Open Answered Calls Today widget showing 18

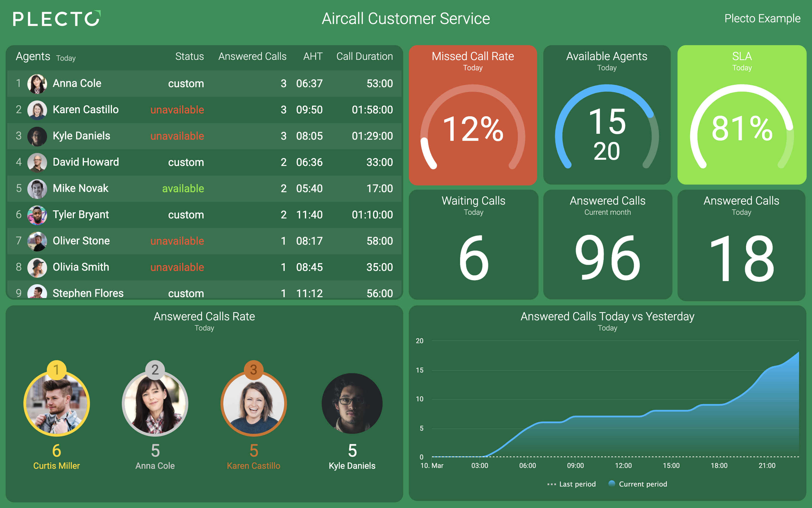[x=742, y=245]
